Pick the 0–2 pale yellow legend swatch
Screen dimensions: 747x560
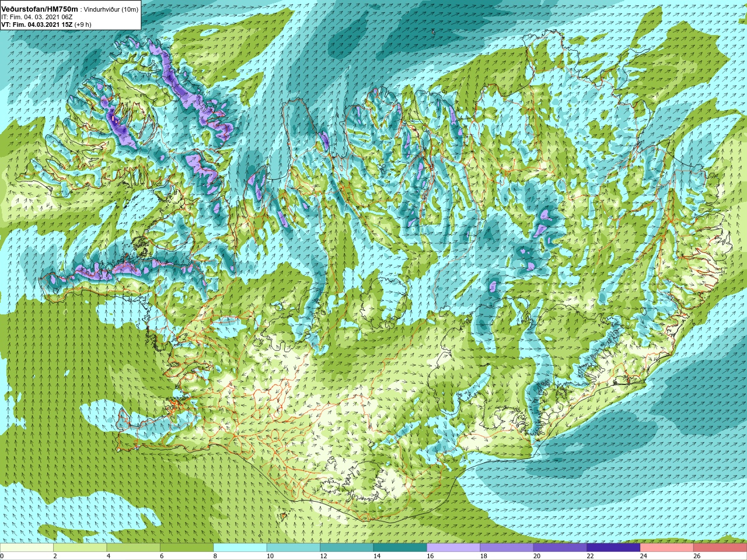click(x=27, y=548)
